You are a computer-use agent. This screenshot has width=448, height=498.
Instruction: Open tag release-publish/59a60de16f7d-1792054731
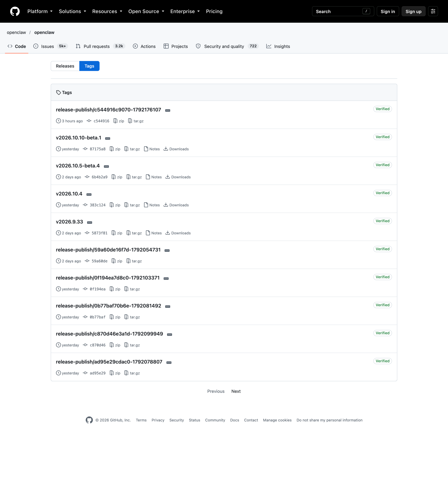tap(108, 250)
